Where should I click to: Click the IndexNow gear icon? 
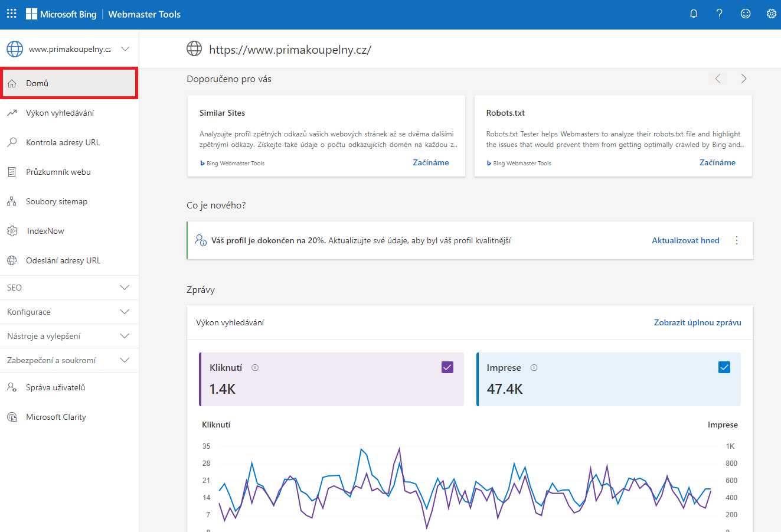(12, 231)
